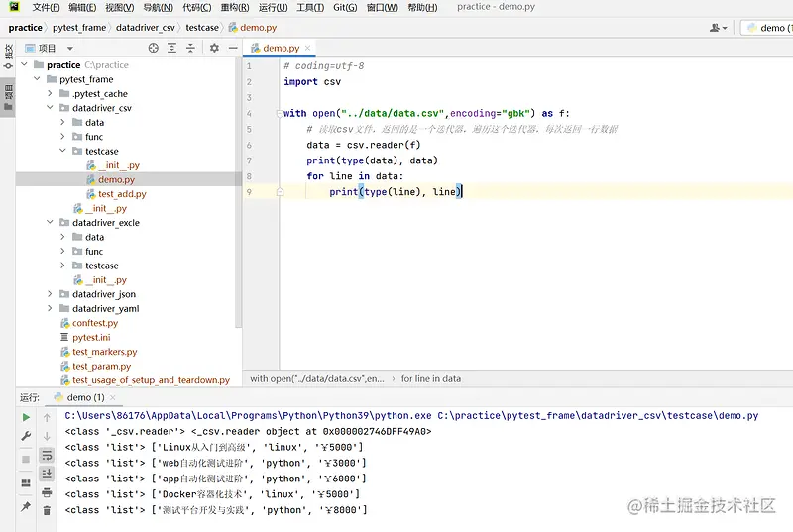The width and height of the screenshot is (793, 532).
Task: Click the demo.py path link in console output
Action: coord(598,416)
